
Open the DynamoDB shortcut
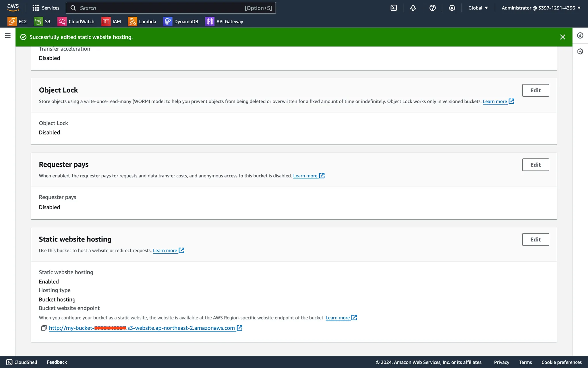181,22
